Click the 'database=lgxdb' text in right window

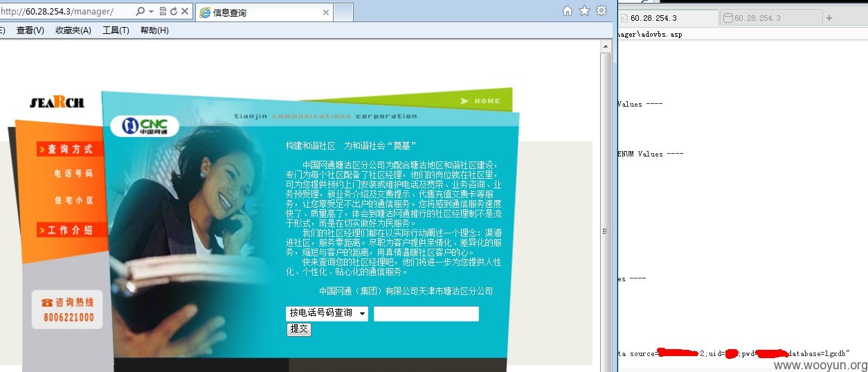817,353
